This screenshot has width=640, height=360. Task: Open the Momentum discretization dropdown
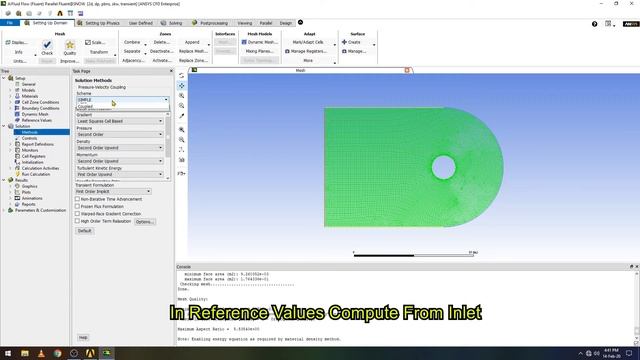click(x=120, y=161)
